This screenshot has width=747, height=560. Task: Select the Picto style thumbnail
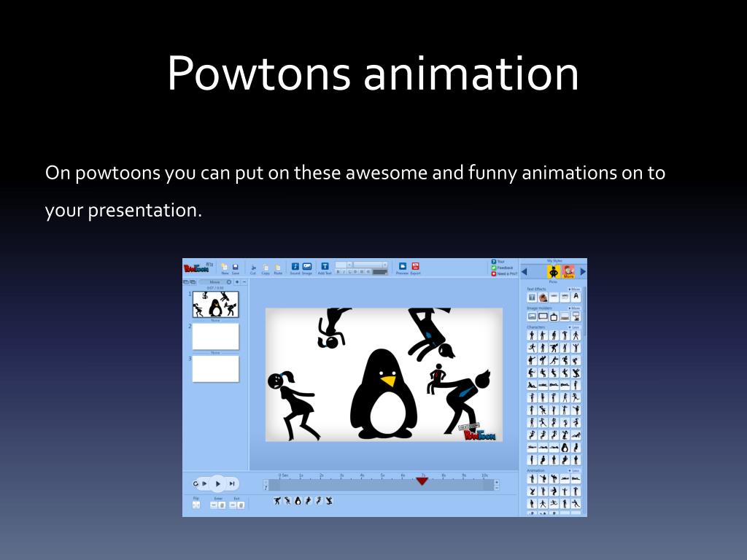point(554,271)
